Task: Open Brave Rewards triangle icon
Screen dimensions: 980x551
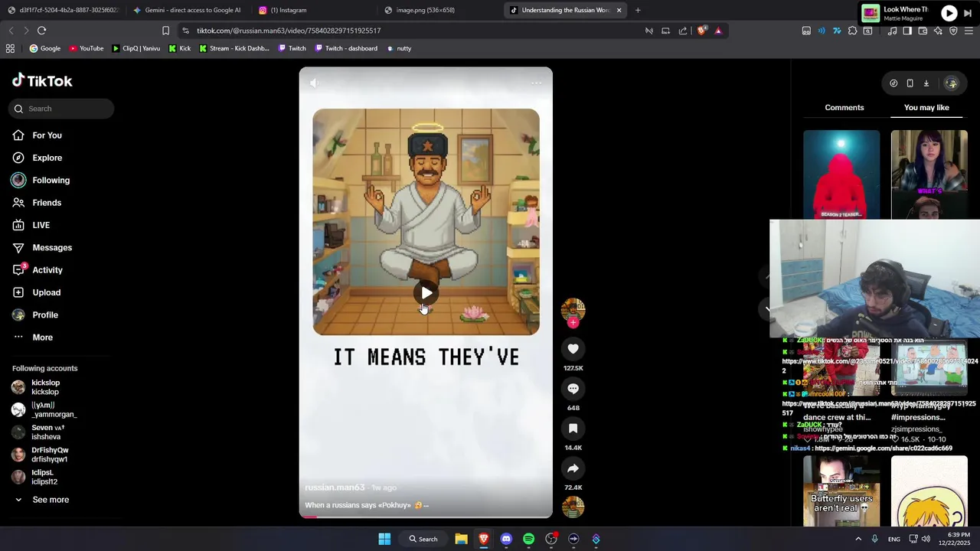Action: click(x=718, y=31)
